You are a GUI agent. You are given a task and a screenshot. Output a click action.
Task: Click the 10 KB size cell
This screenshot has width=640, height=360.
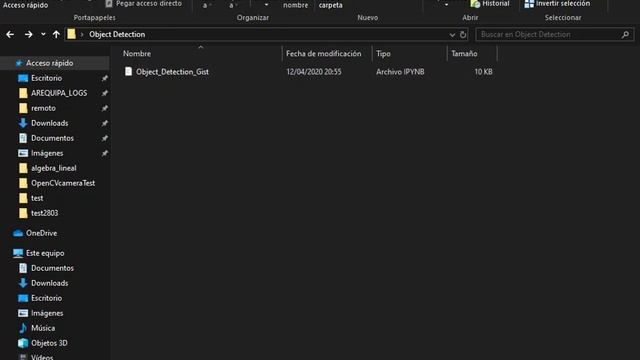483,72
